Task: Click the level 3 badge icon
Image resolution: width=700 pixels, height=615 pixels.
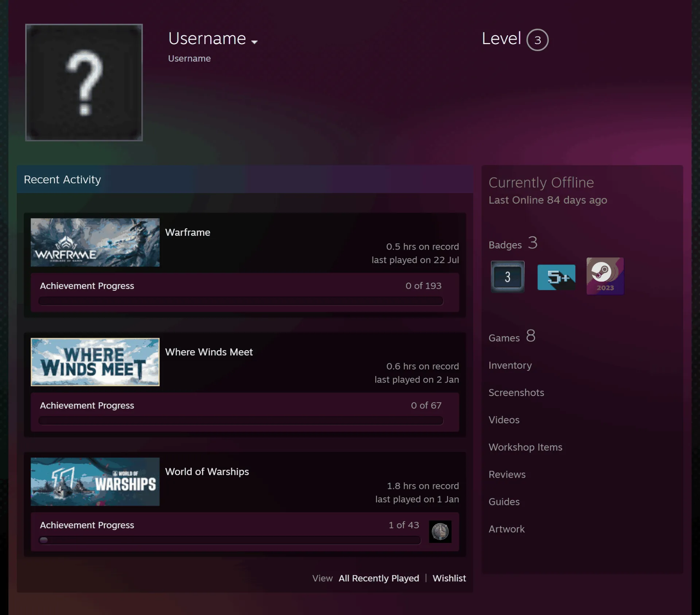Action: click(x=507, y=277)
